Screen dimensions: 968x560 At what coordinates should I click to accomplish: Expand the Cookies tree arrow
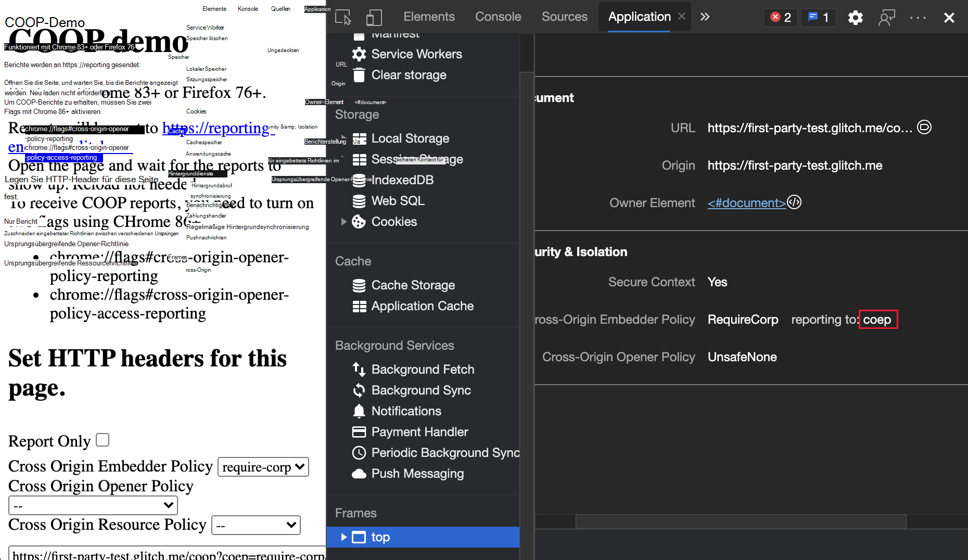[x=343, y=222]
